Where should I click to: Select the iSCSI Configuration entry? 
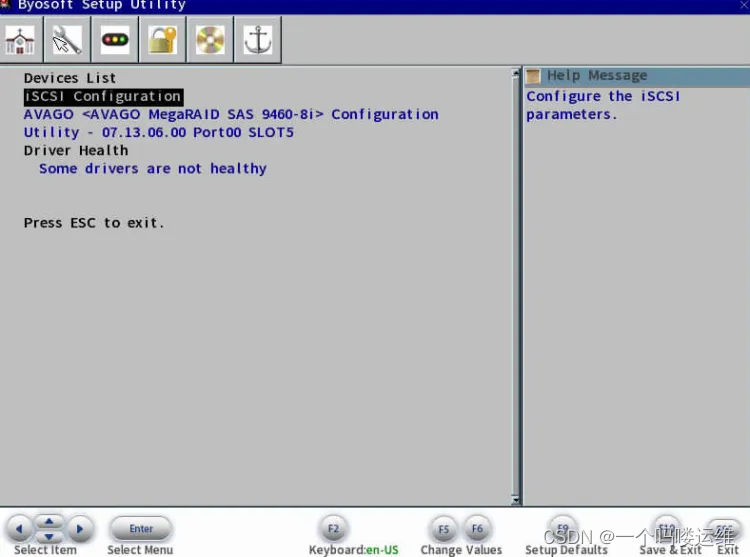103,97
